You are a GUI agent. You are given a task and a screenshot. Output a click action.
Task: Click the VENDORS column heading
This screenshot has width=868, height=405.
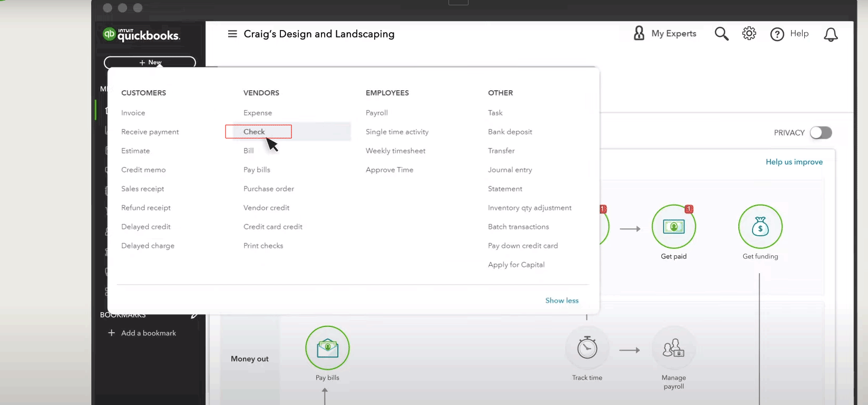click(261, 93)
